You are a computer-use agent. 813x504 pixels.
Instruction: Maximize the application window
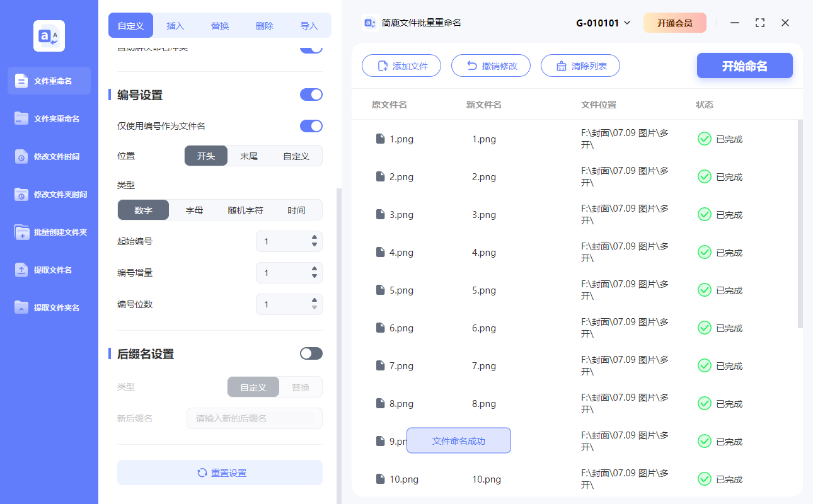coord(760,23)
